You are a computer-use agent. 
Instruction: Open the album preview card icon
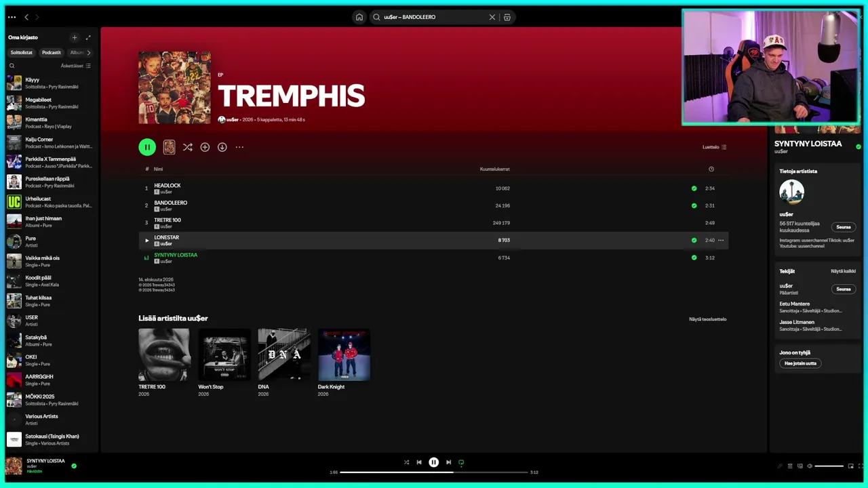pos(169,147)
